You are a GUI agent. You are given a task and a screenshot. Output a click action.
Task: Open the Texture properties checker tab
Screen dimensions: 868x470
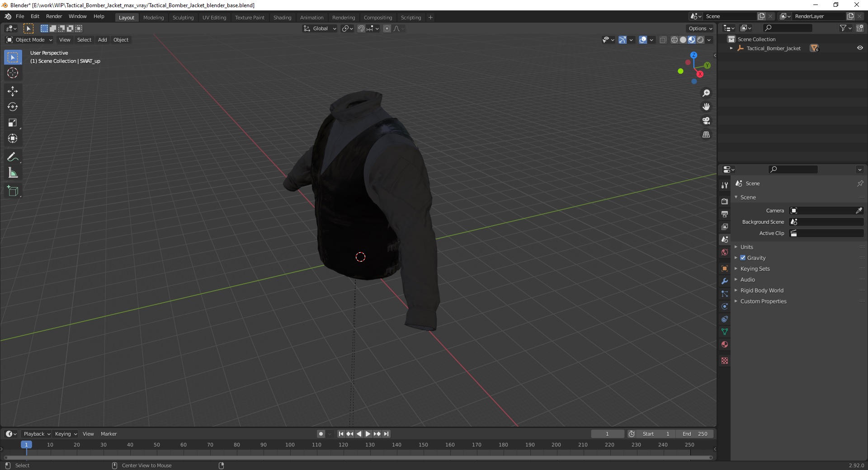pyautogui.click(x=725, y=361)
